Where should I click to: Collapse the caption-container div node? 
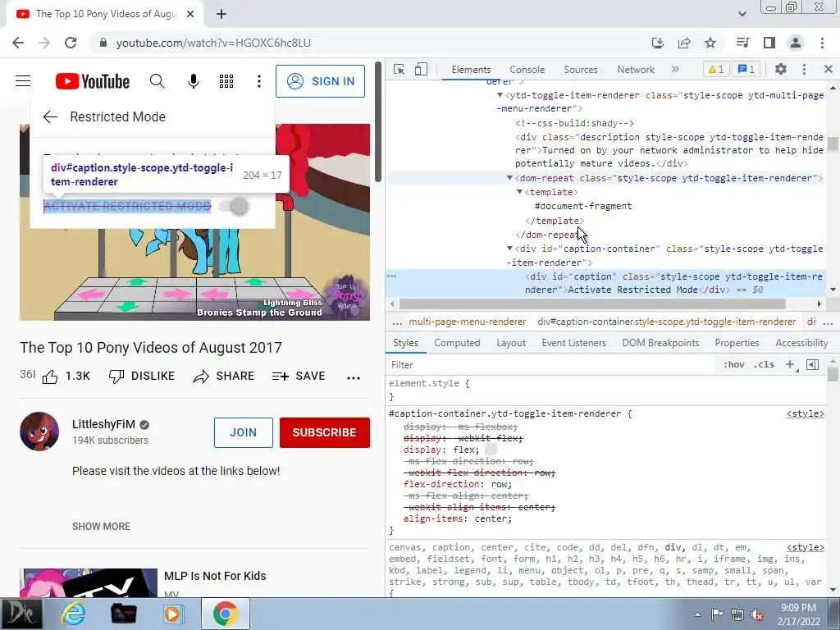tap(509, 249)
